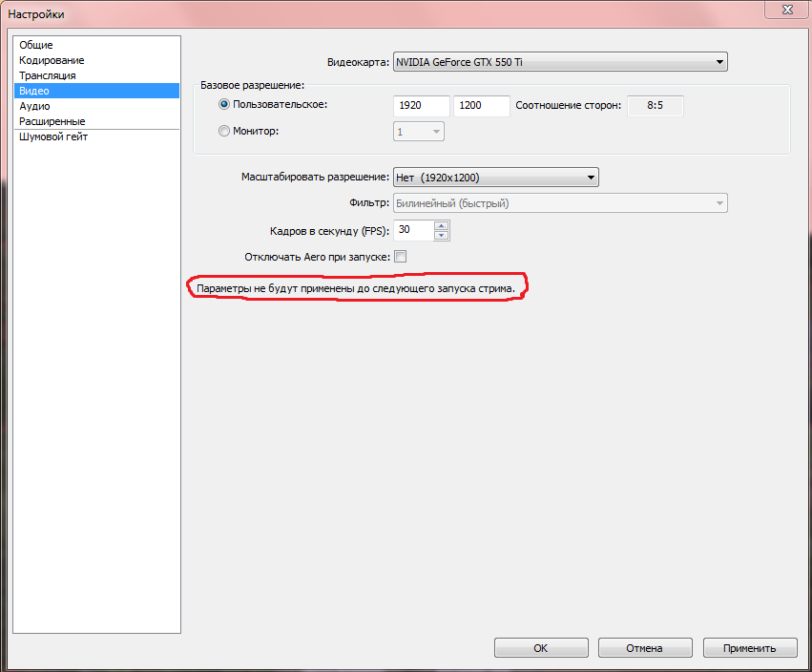
Task: Click the width field showing 1920
Action: [x=422, y=106]
